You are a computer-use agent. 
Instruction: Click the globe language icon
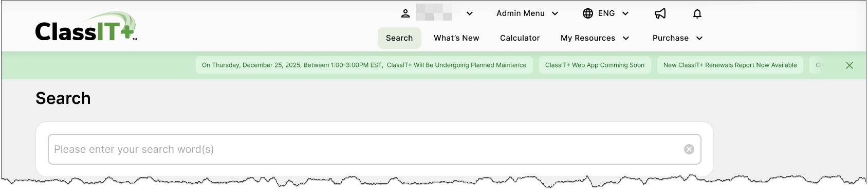point(588,13)
